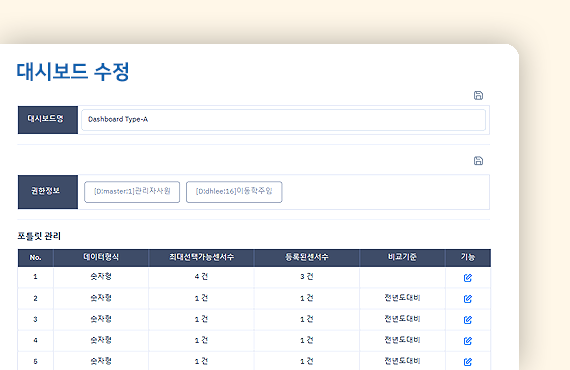
Task: Edit portlet row 1 with pencil icon
Action: pyautogui.click(x=468, y=278)
